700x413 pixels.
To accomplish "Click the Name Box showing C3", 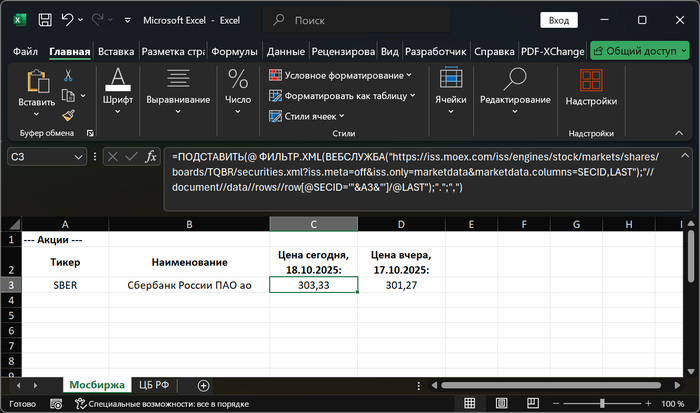I will [x=40, y=157].
